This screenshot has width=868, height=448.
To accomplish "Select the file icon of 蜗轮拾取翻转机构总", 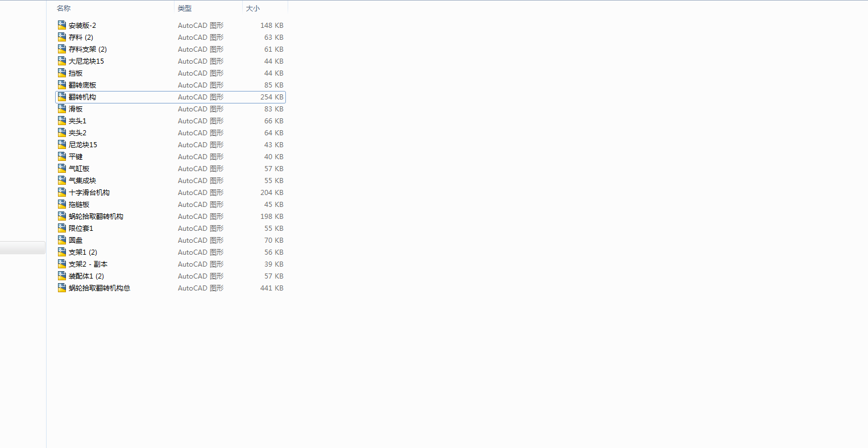I will [62, 288].
